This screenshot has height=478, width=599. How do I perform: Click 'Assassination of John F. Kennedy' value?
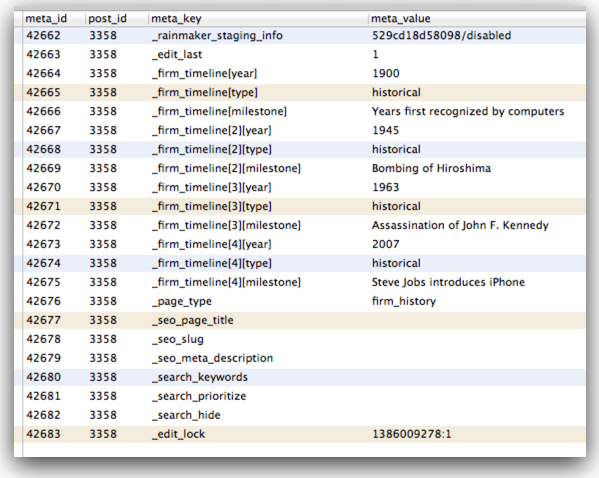(460, 225)
